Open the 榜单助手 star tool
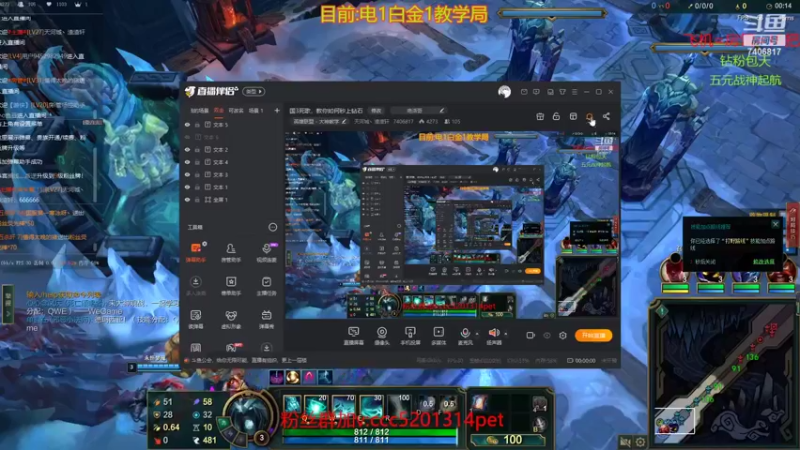 231,286
